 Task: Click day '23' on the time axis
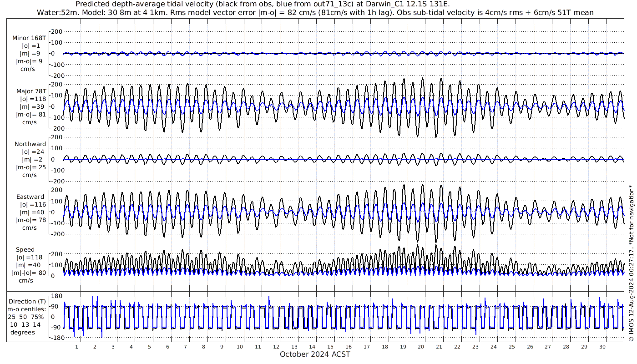(475, 347)
